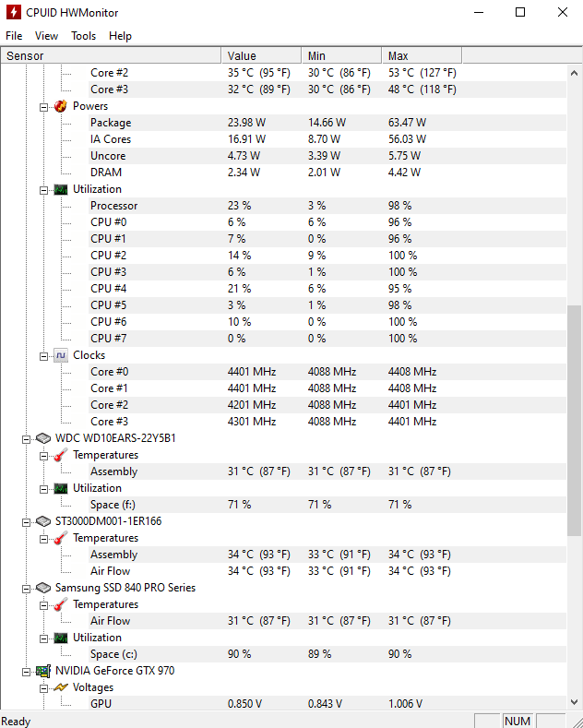Image resolution: width=583 pixels, height=728 pixels.
Task: Click the vertical scrollbar thumb
Action: click(575, 424)
